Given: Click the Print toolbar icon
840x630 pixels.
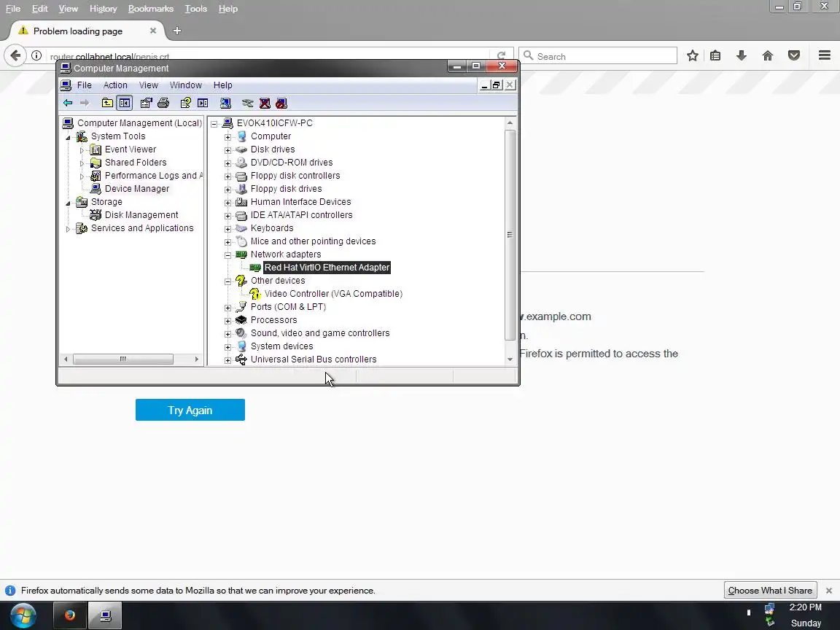Looking at the screenshot, I should [163, 103].
